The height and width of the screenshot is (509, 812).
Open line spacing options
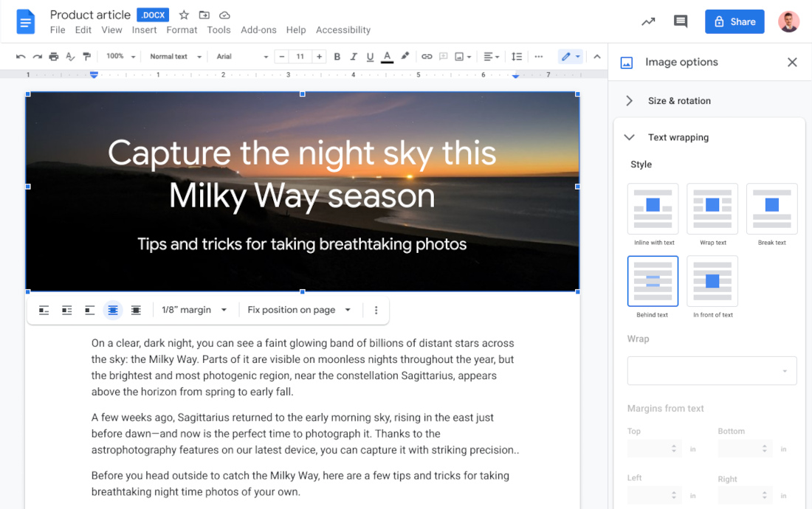[x=517, y=56]
